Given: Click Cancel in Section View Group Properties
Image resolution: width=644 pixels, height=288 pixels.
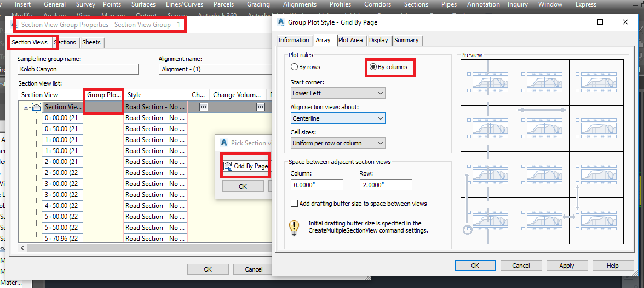Looking at the screenshot, I should 254,269.
